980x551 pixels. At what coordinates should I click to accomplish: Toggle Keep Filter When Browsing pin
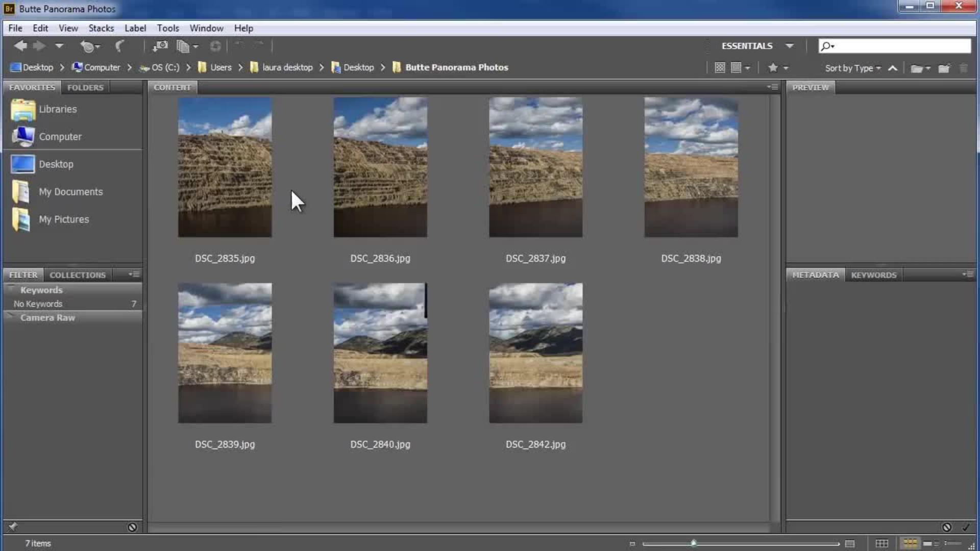(13, 527)
